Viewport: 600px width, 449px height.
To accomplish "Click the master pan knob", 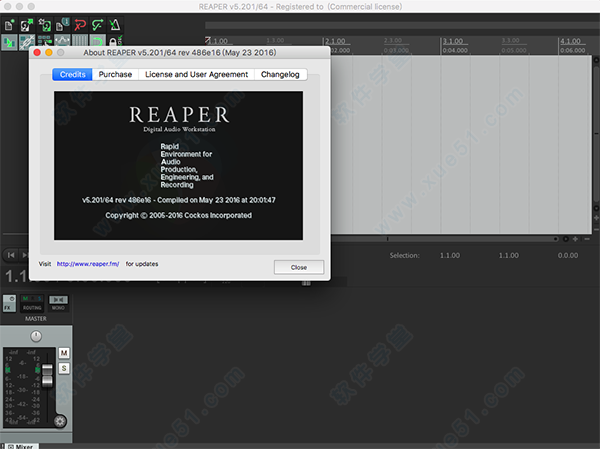I will point(36,336).
